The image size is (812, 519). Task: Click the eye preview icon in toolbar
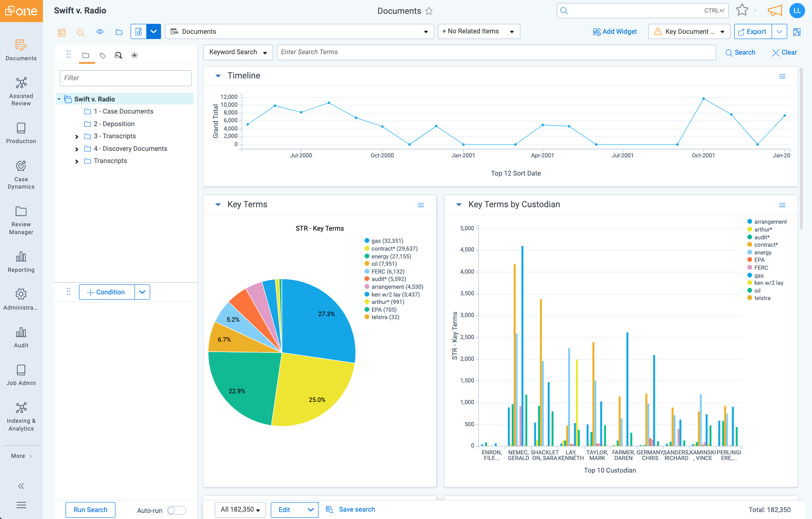pyautogui.click(x=100, y=32)
